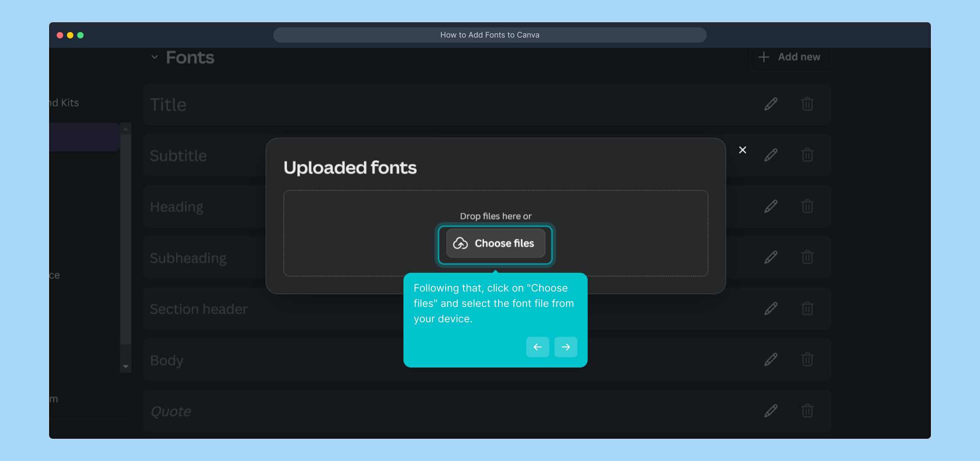Edit the Quote font with pencil icon
Viewport: 980px width, 461px height.
[x=770, y=411]
